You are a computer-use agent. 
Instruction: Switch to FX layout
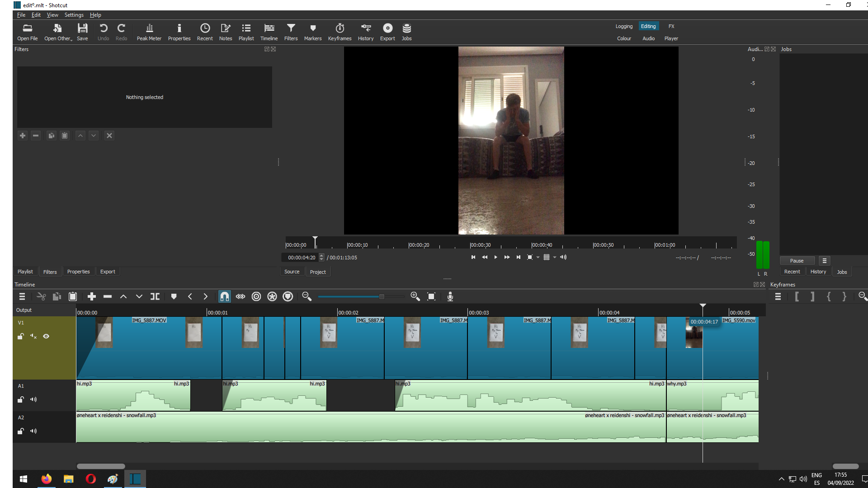(x=671, y=26)
